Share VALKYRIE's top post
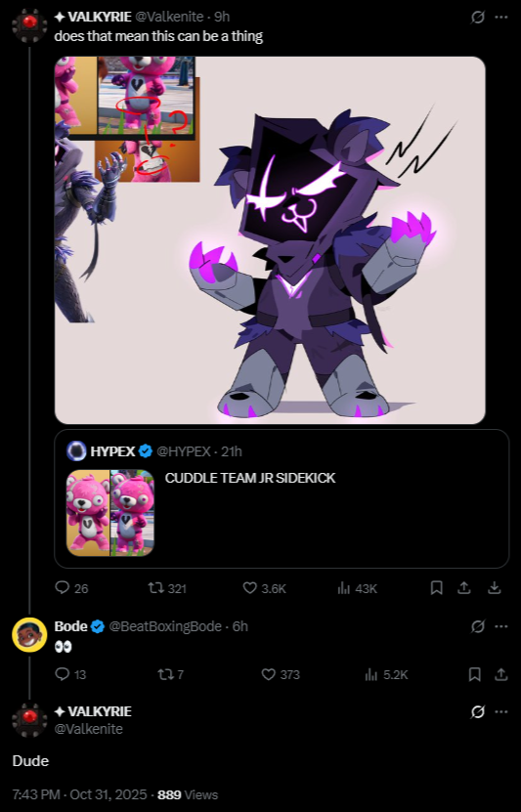The image size is (521, 812). pos(464,588)
